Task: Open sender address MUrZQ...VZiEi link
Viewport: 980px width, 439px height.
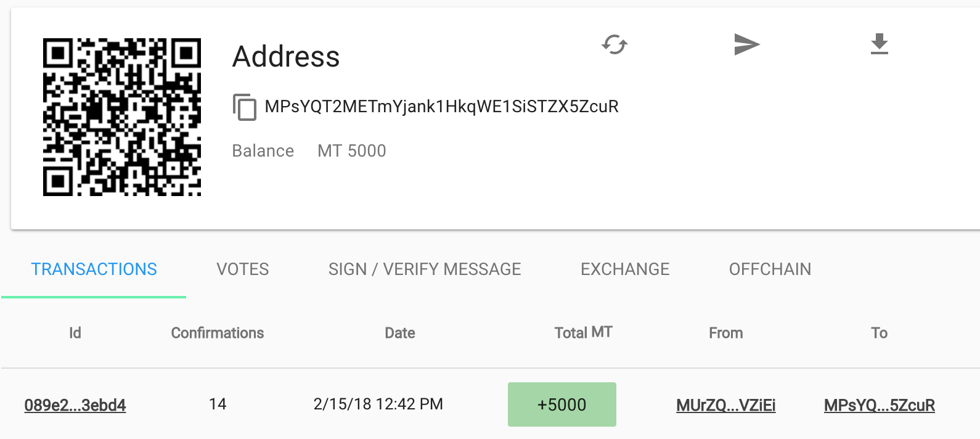Action: pos(726,405)
